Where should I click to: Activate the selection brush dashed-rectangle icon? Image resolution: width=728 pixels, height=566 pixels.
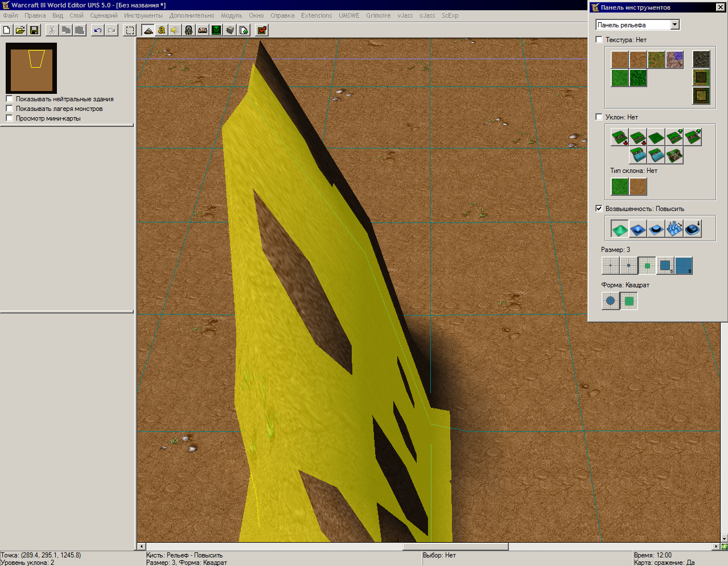[130, 30]
